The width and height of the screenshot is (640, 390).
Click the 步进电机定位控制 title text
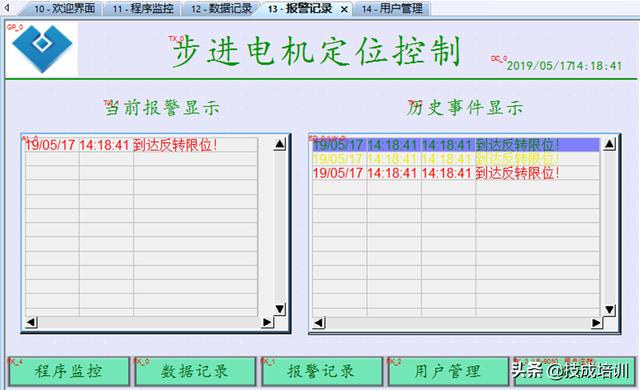(x=317, y=52)
